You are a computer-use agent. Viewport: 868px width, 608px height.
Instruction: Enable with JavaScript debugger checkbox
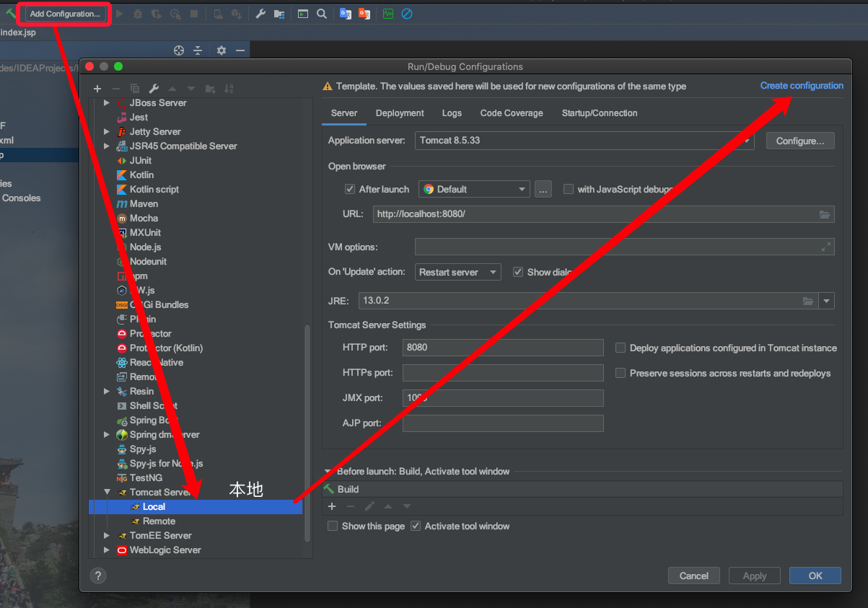(569, 189)
